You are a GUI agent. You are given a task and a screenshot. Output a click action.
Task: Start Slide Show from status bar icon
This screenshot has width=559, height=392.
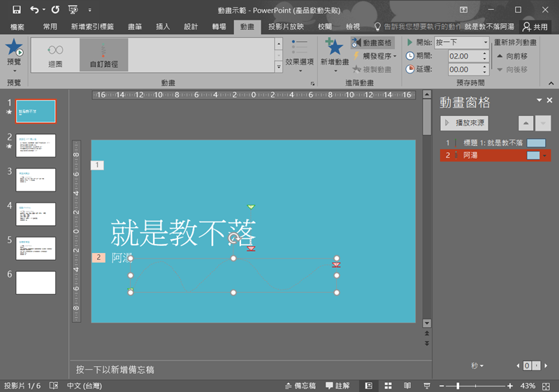(x=425, y=386)
